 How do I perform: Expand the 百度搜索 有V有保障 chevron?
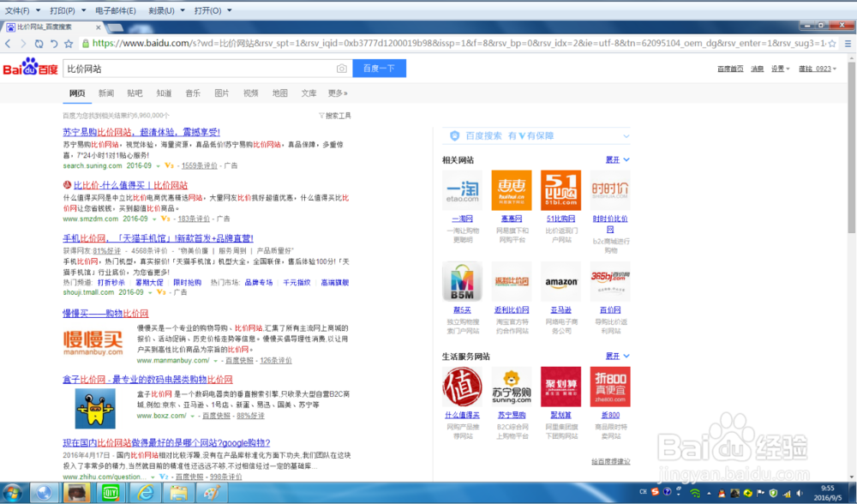pyautogui.click(x=626, y=136)
